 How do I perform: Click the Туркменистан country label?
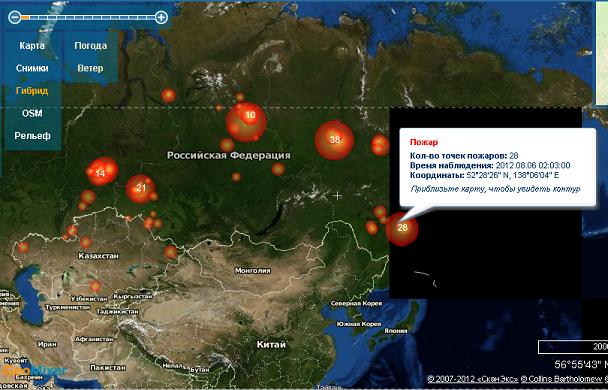click(x=68, y=307)
